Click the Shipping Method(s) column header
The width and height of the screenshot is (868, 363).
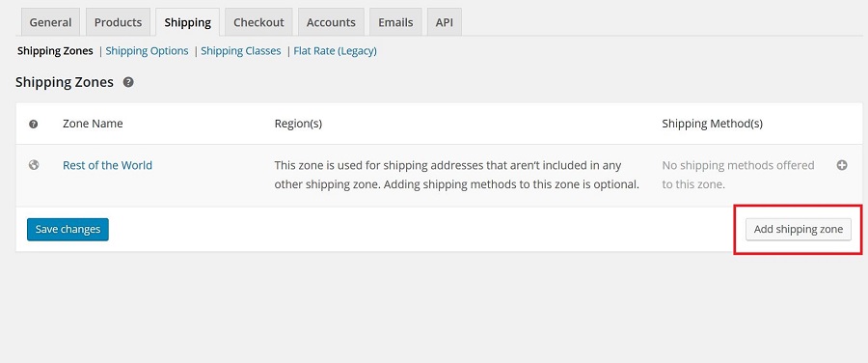click(x=712, y=124)
